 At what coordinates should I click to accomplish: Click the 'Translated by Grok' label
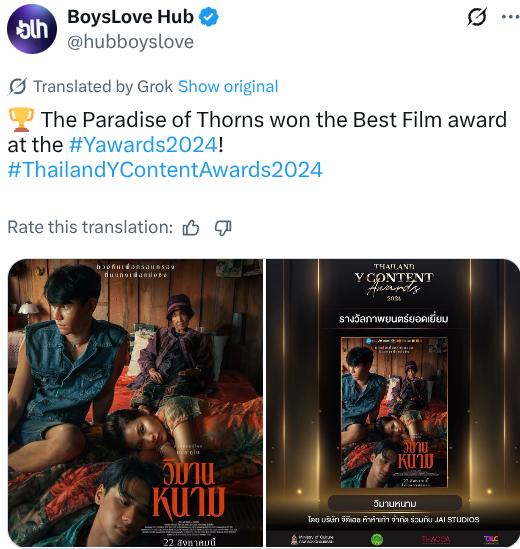coord(103,86)
